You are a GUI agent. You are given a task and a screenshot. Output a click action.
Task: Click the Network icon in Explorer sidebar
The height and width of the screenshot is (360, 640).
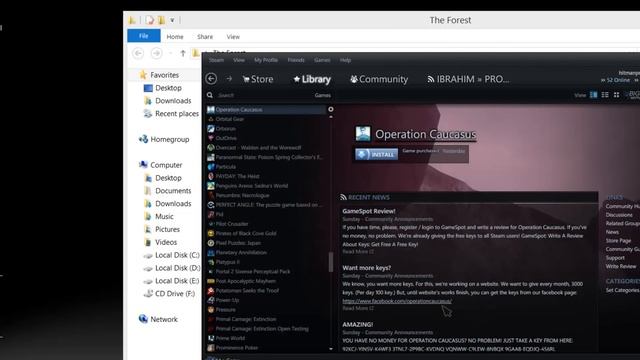[x=143, y=319]
